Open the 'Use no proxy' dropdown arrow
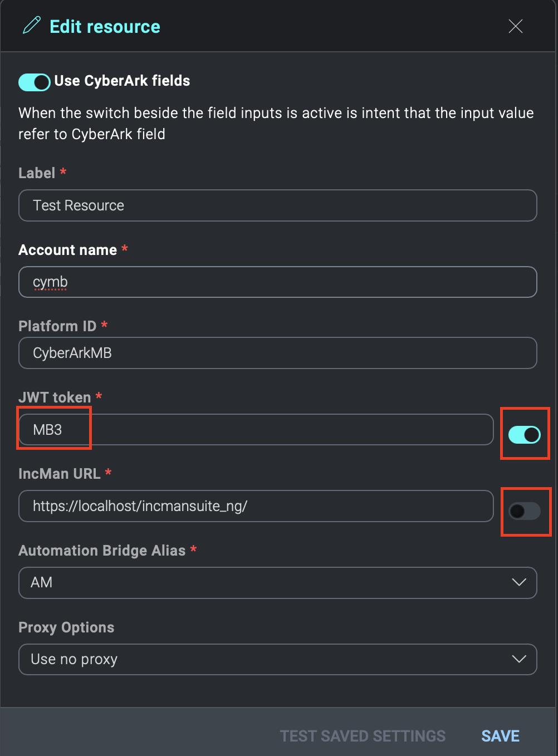The image size is (558, 756). click(519, 659)
